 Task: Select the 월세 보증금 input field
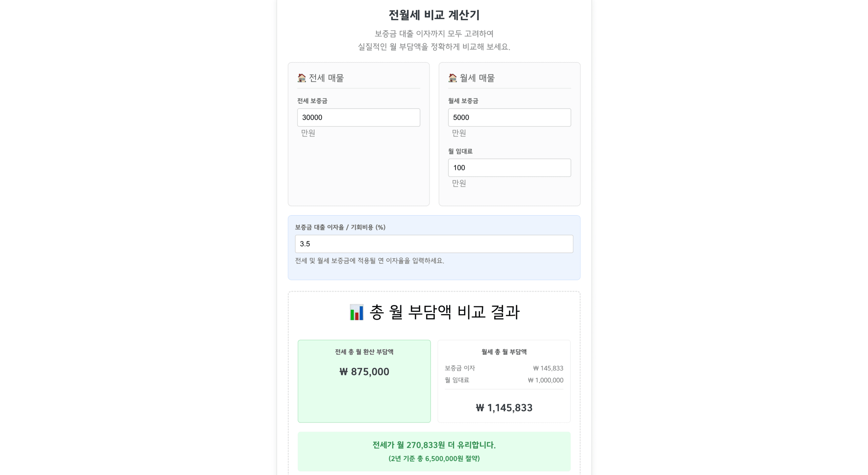tap(509, 117)
